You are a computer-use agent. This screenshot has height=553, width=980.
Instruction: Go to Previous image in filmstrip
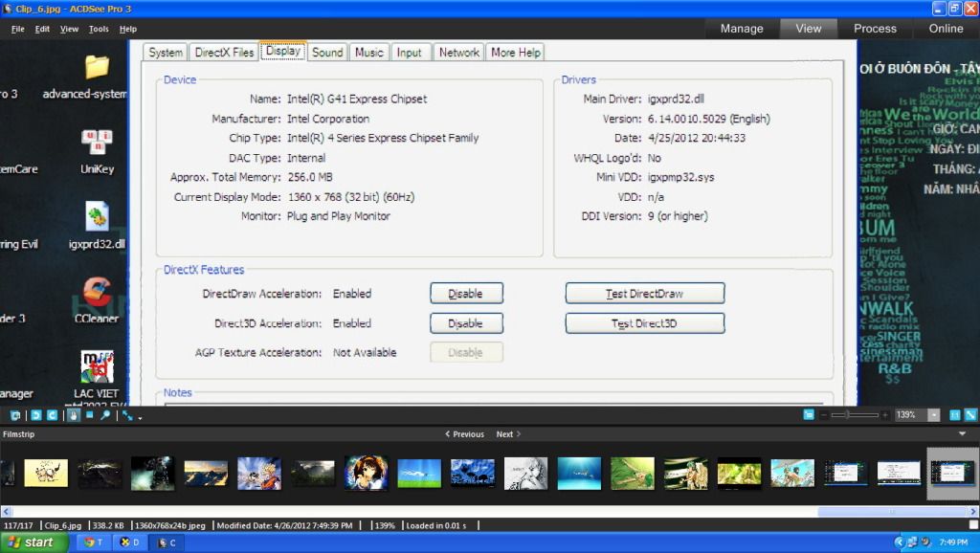click(464, 434)
